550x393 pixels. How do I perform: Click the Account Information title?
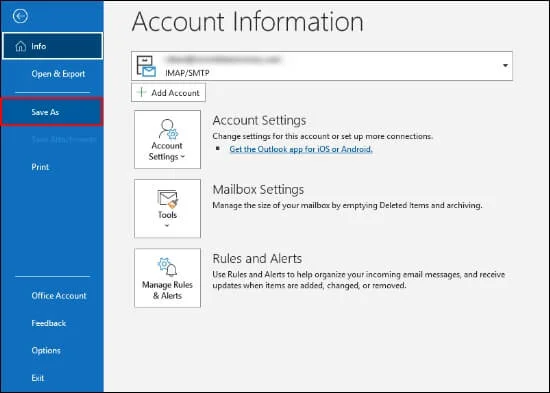[248, 22]
